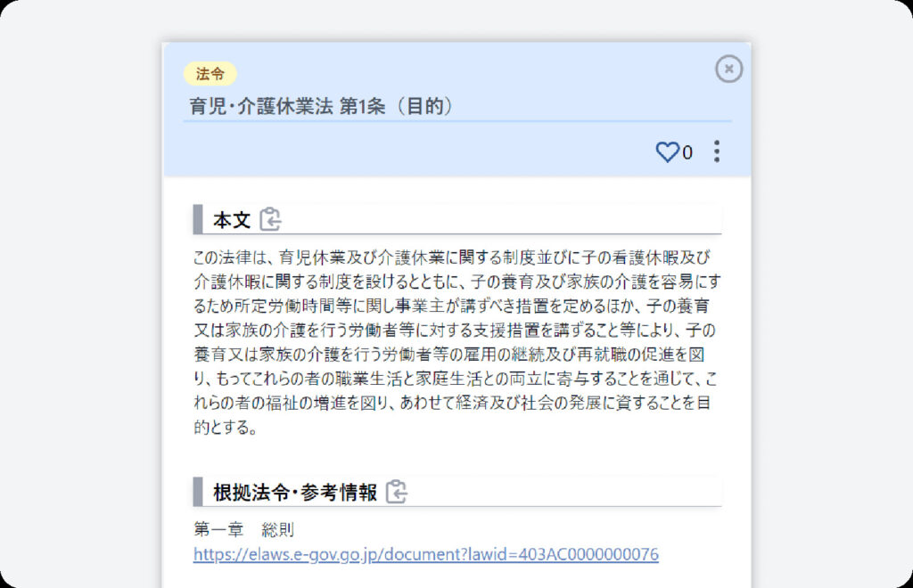Open the elaws.e-gov.go.jp document link
This screenshot has height=588, width=913.
[x=425, y=554]
